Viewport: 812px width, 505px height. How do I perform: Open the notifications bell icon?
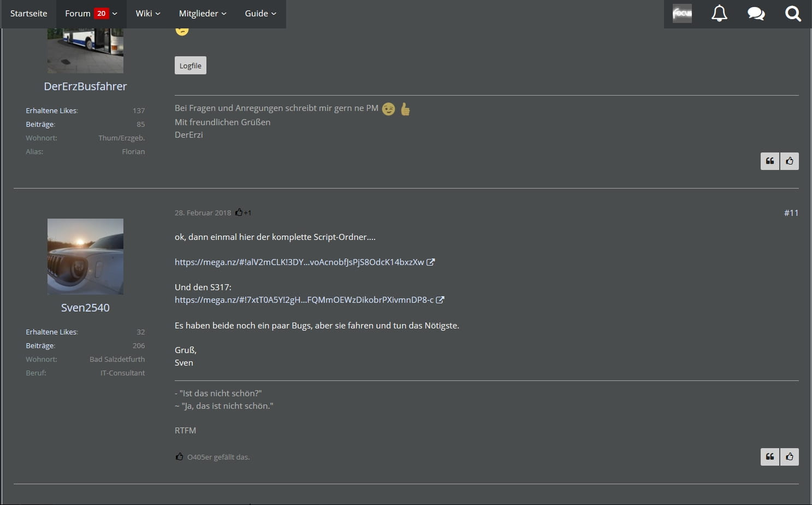(x=719, y=14)
